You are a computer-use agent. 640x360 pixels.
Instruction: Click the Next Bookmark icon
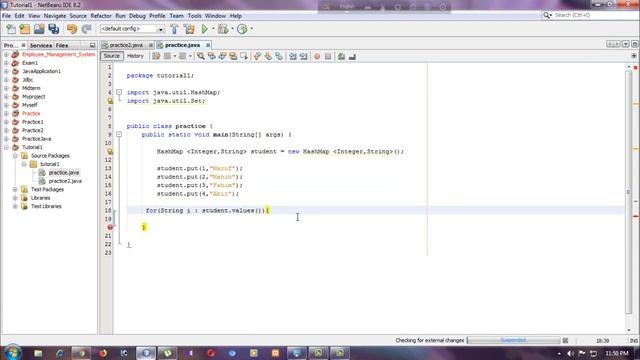click(x=268, y=56)
